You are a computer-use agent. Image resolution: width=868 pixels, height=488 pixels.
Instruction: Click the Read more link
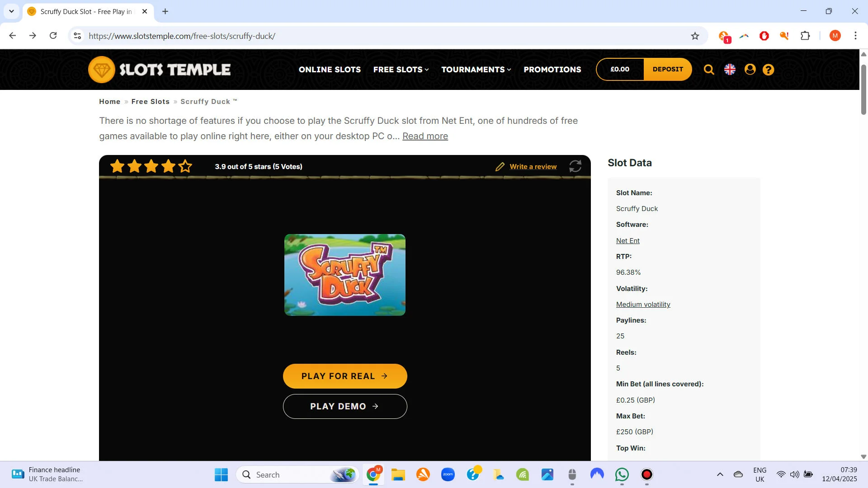pyautogui.click(x=425, y=136)
